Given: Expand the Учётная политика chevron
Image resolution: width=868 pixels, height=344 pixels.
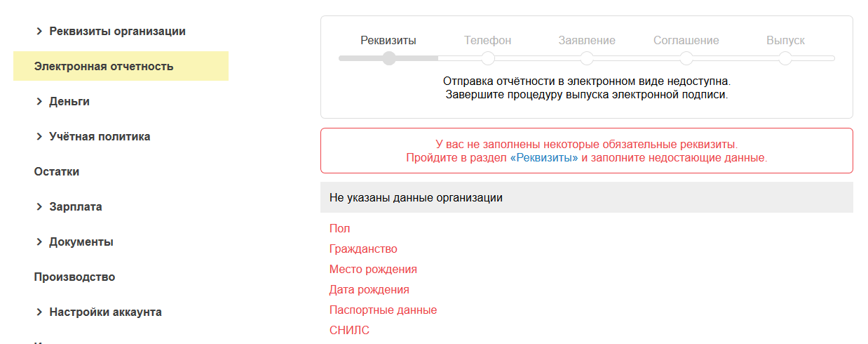Looking at the screenshot, I should coord(39,136).
